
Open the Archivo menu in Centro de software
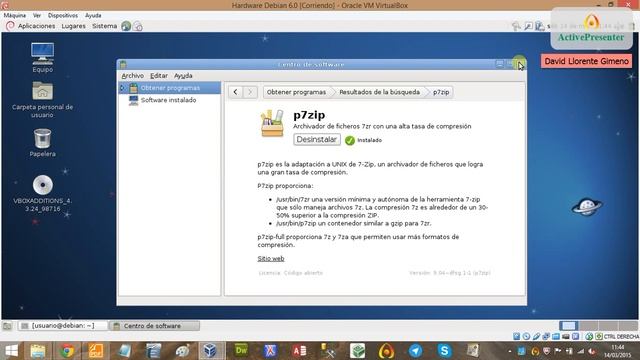coord(133,76)
